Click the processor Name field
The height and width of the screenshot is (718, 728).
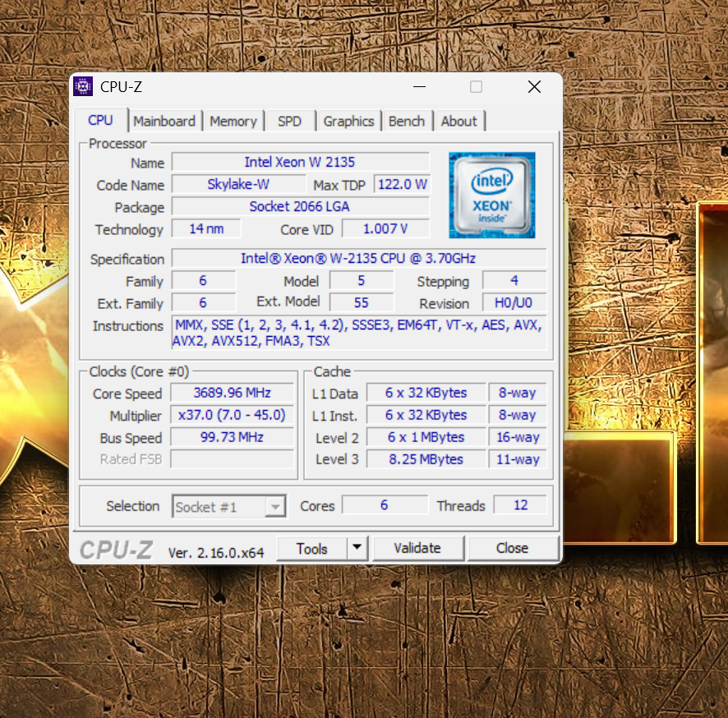click(x=300, y=162)
